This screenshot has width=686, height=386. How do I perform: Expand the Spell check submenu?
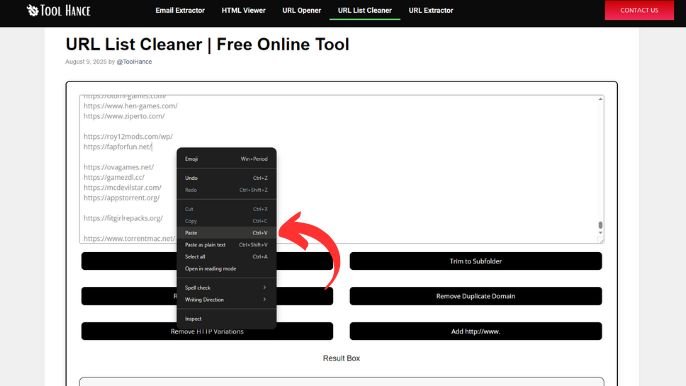point(226,288)
